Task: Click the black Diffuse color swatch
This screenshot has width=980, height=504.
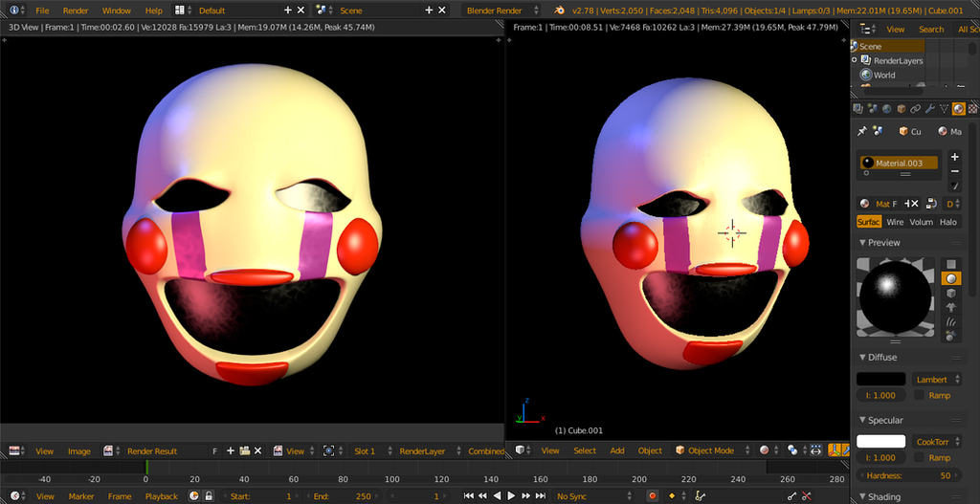Action: coord(880,379)
